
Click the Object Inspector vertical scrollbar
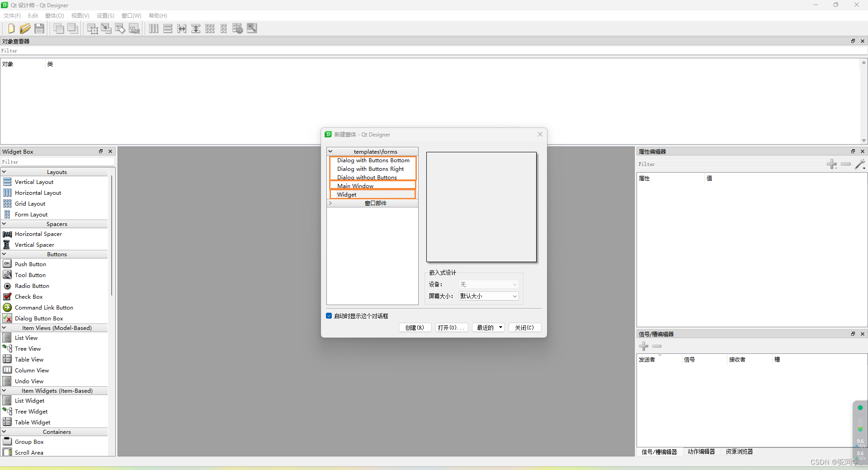(x=864, y=101)
